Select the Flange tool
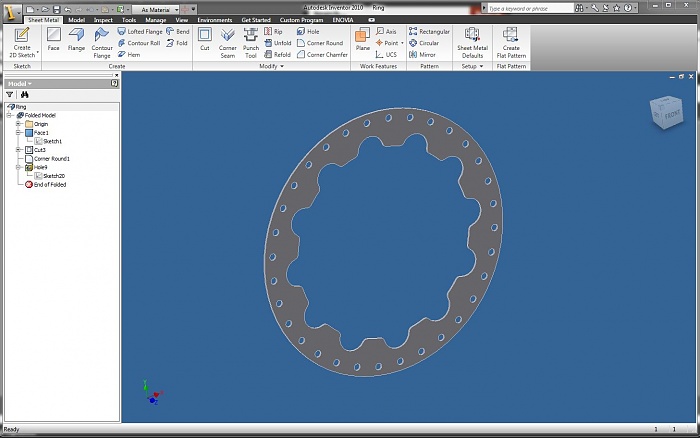The height and width of the screenshot is (438, 700). tap(76, 39)
